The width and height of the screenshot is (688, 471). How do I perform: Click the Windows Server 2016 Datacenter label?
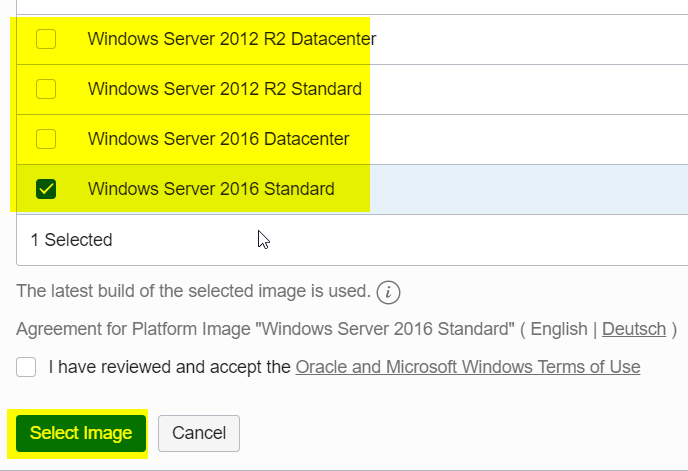[x=219, y=139]
